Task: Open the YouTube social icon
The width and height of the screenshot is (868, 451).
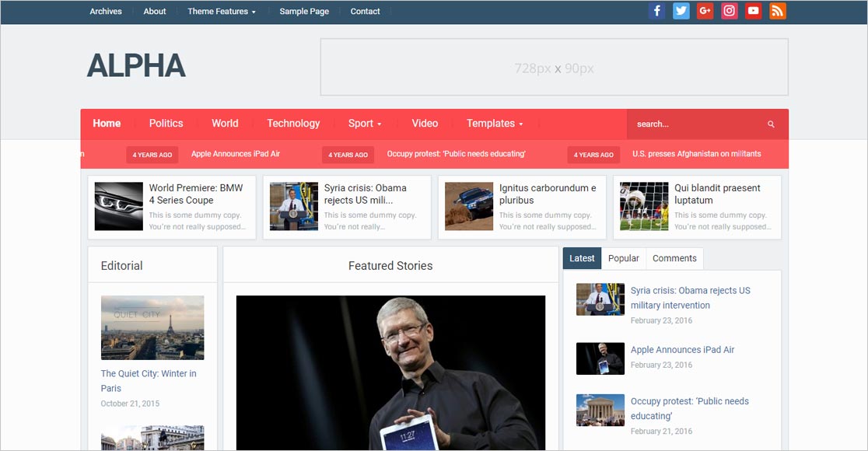Action: point(753,11)
